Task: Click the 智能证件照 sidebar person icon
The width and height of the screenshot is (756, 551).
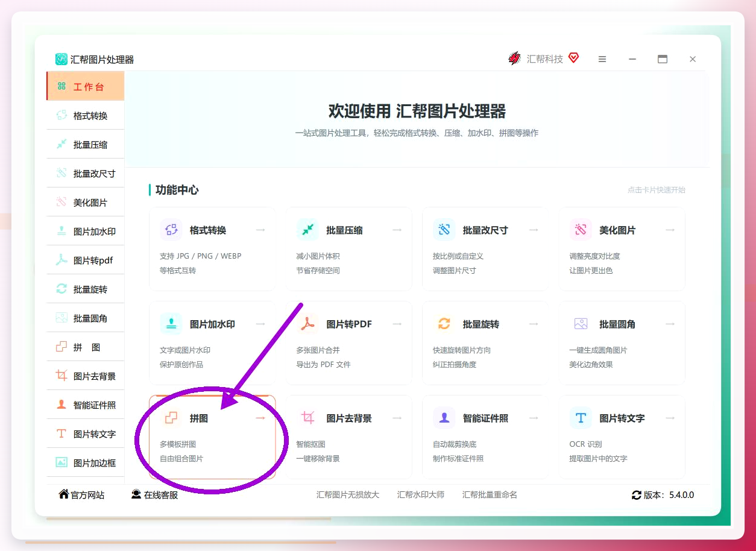Action: (61, 405)
